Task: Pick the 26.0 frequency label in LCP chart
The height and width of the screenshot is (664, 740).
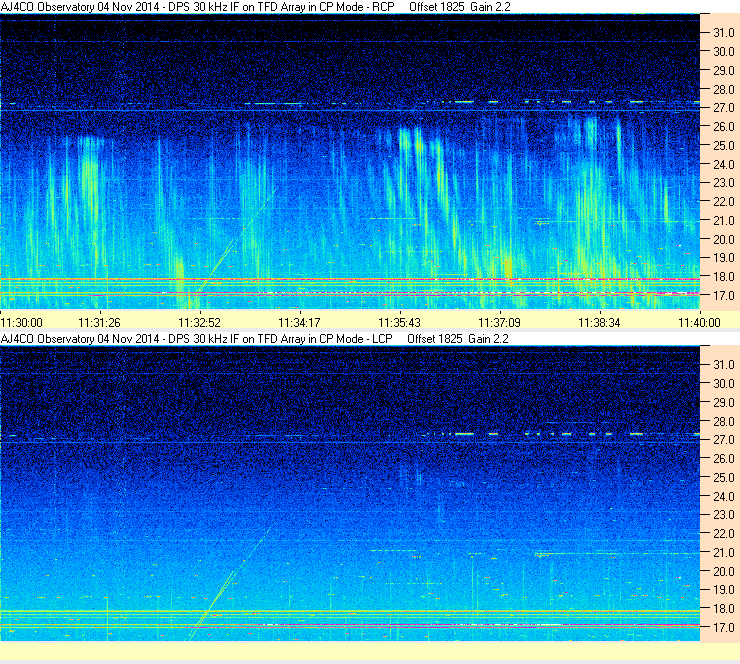Action: [x=723, y=458]
